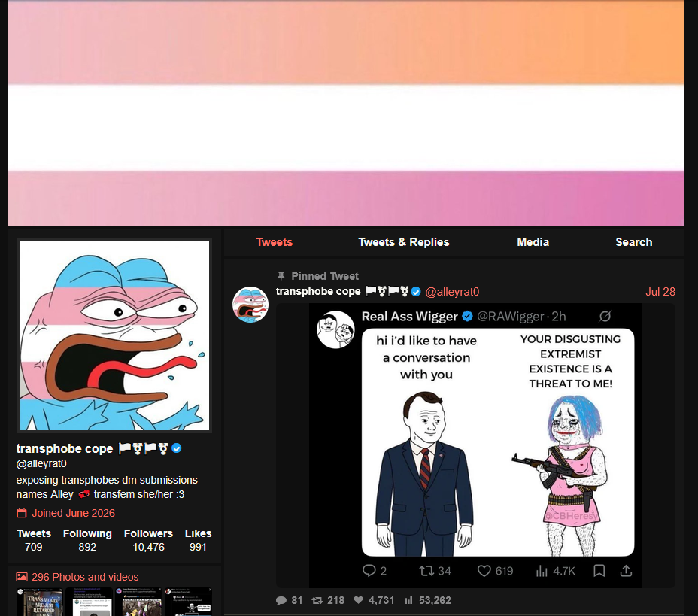Click the small avatar beside pinned tweet
This screenshot has height=616, width=698.
coord(250,305)
